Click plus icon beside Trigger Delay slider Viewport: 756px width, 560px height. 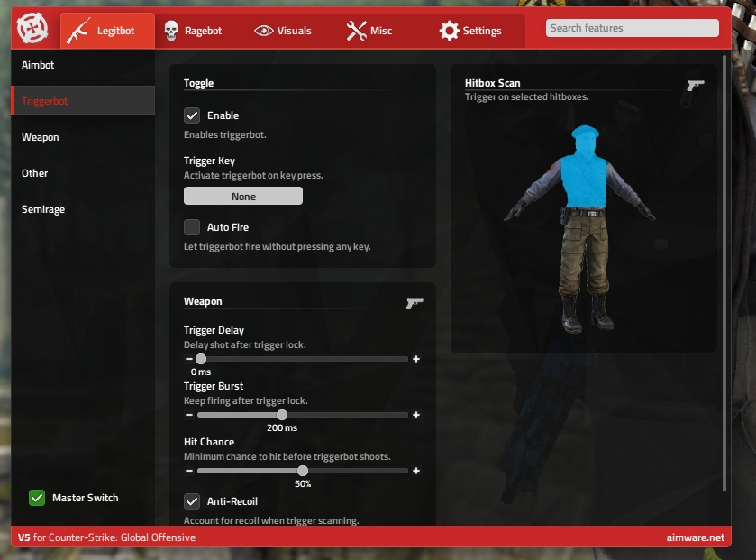click(416, 359)
